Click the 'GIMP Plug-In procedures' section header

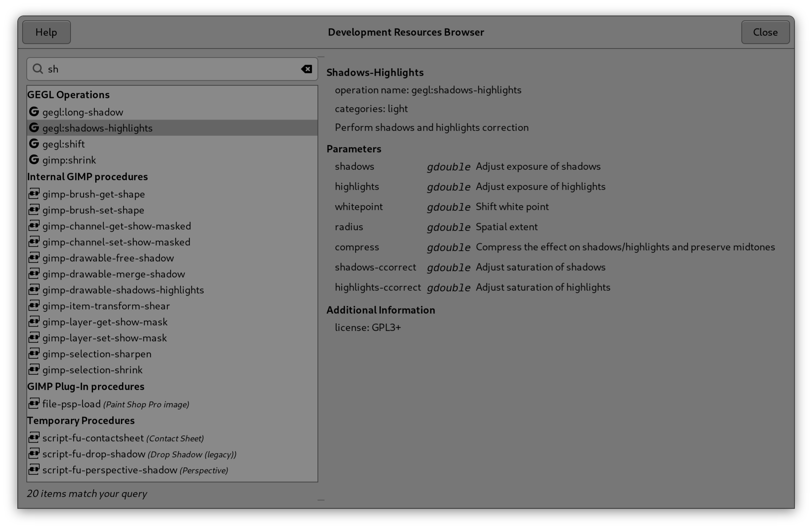pos(86,386)
